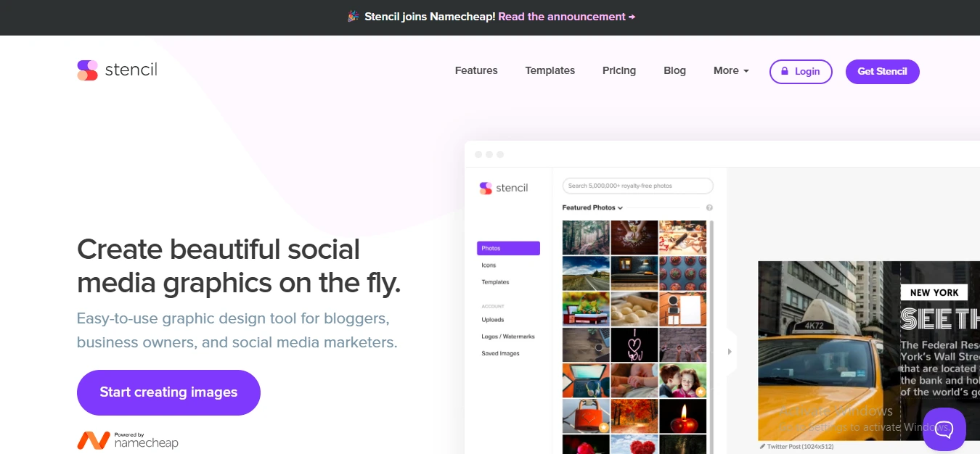Click the Stencil logo inside the app preview

tap(504, 188)
